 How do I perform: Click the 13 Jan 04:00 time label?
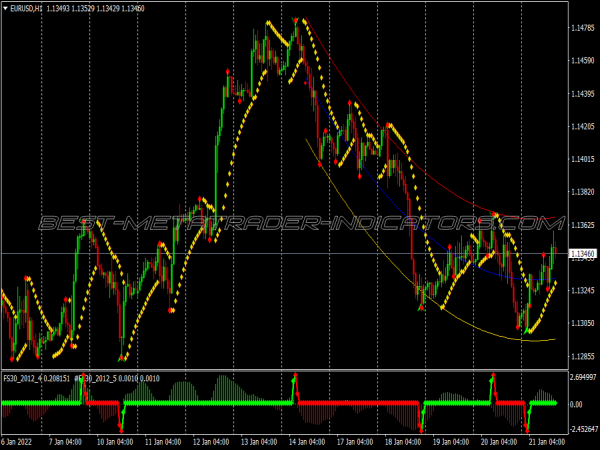tap(259, 442)
